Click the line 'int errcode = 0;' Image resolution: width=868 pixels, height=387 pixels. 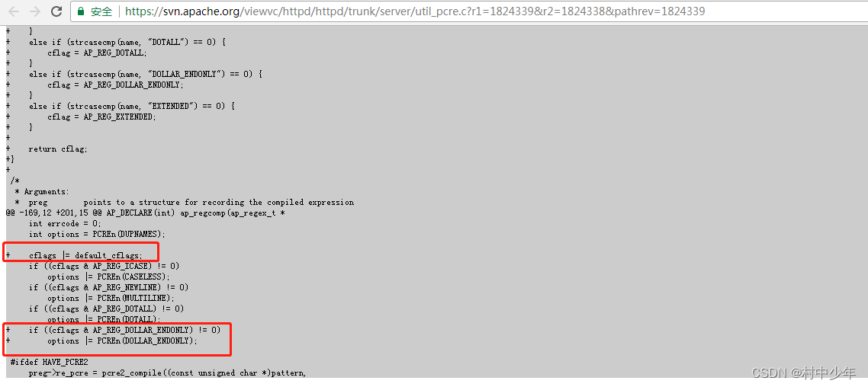click(x=65, y=223)
